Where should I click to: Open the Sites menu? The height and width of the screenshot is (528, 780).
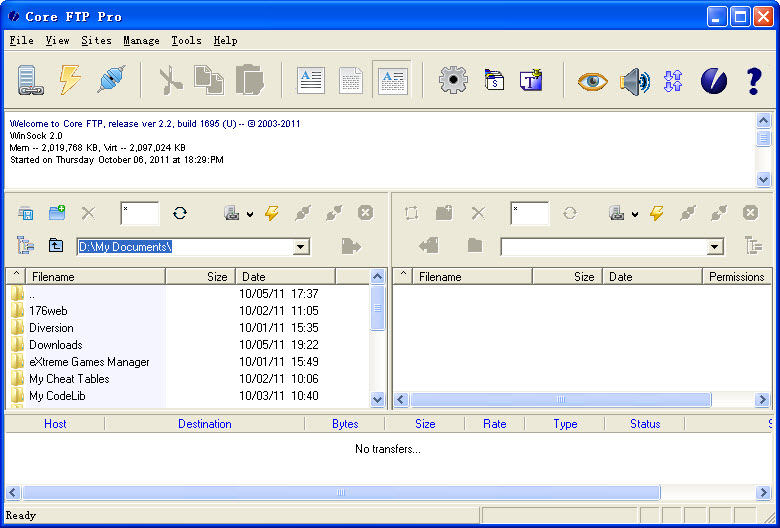tap(96, 41)
